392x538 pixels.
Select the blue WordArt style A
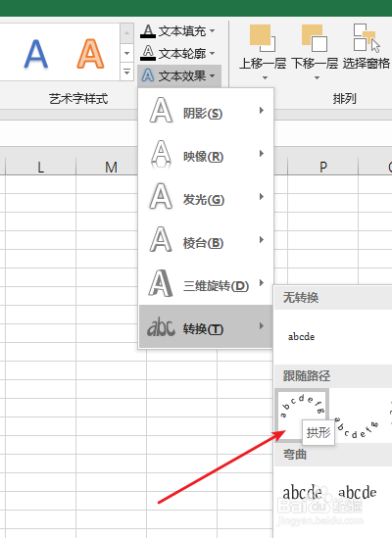(x=35, y=54)
